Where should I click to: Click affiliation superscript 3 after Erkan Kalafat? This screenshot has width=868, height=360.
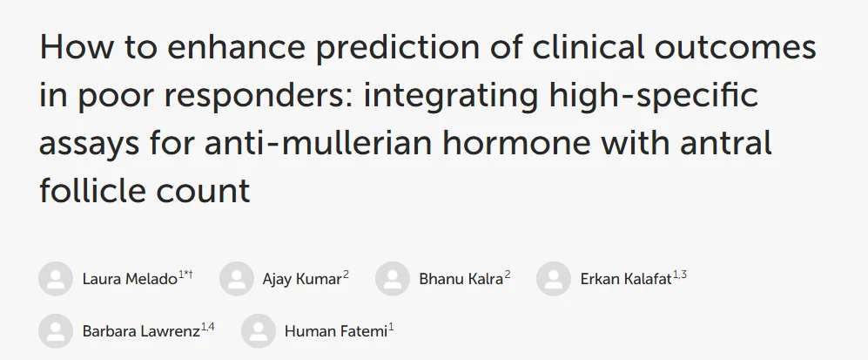683,275
